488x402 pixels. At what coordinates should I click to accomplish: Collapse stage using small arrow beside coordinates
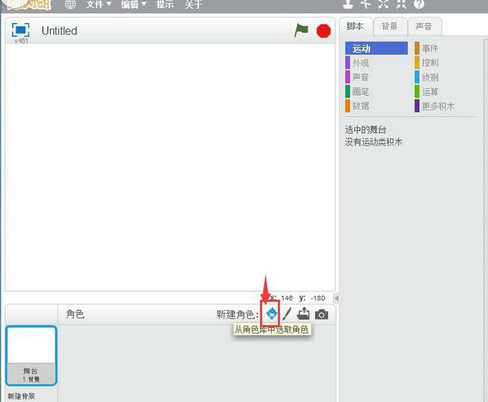click(x=336, y=298)
